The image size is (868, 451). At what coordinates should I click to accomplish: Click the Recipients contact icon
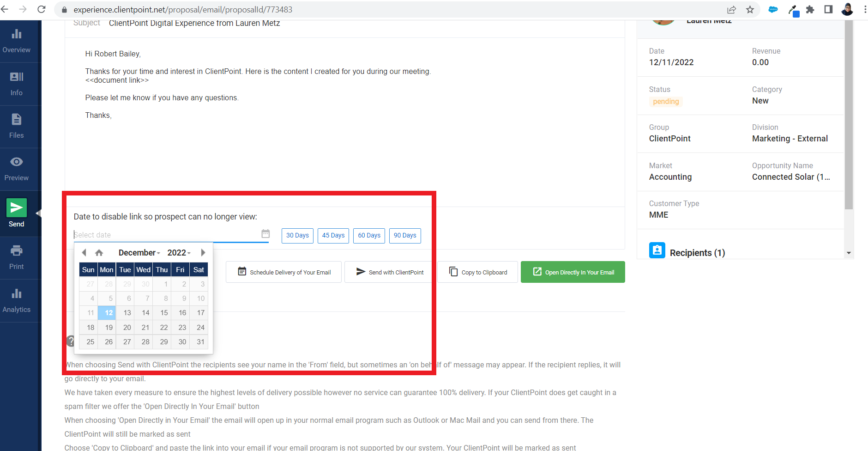coord(657,250)
